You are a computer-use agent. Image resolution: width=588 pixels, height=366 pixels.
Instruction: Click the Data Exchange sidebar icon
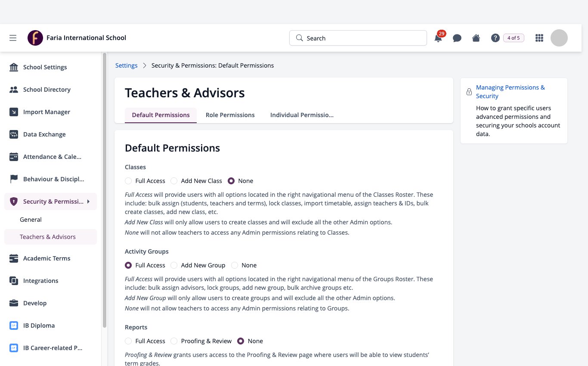click(x=14, y=134)
